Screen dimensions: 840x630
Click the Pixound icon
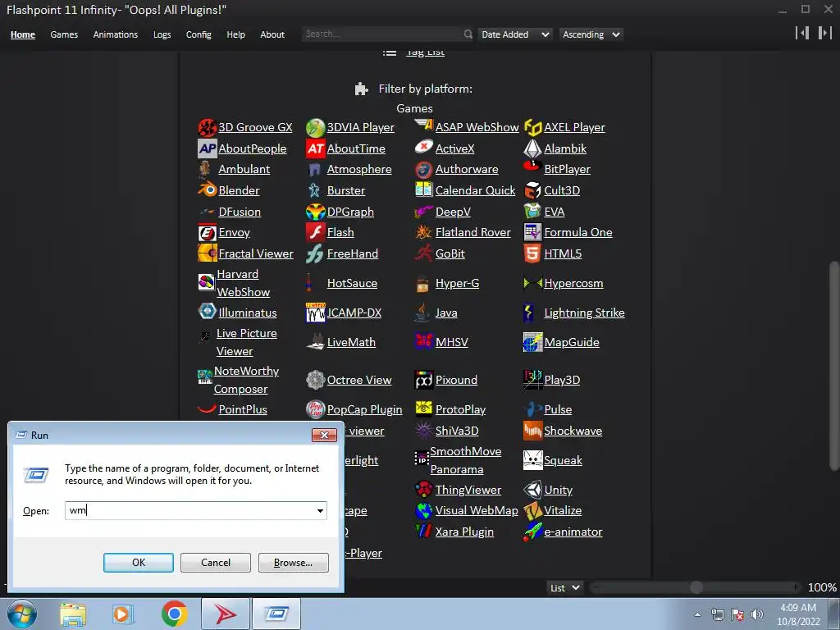click(x=424, y=380)
